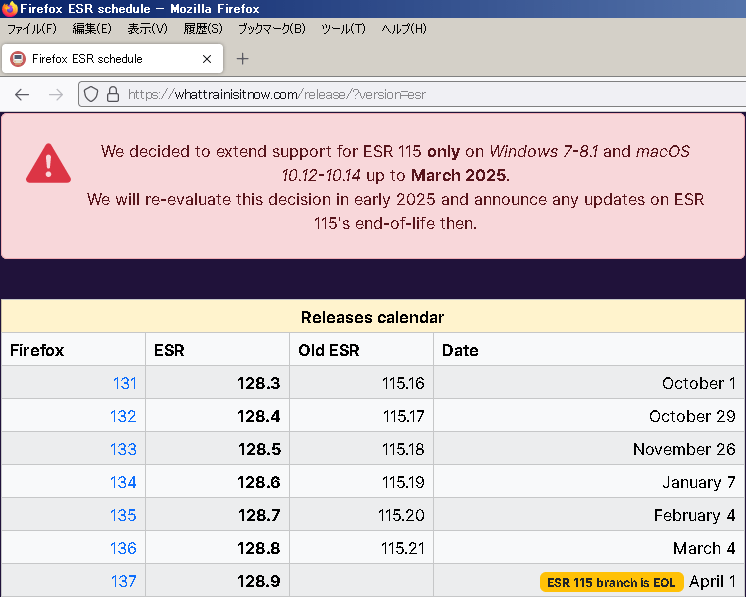Viewport: 746px width, 597px height.
Task: Click the date January 7
Action: pos(699,482)
